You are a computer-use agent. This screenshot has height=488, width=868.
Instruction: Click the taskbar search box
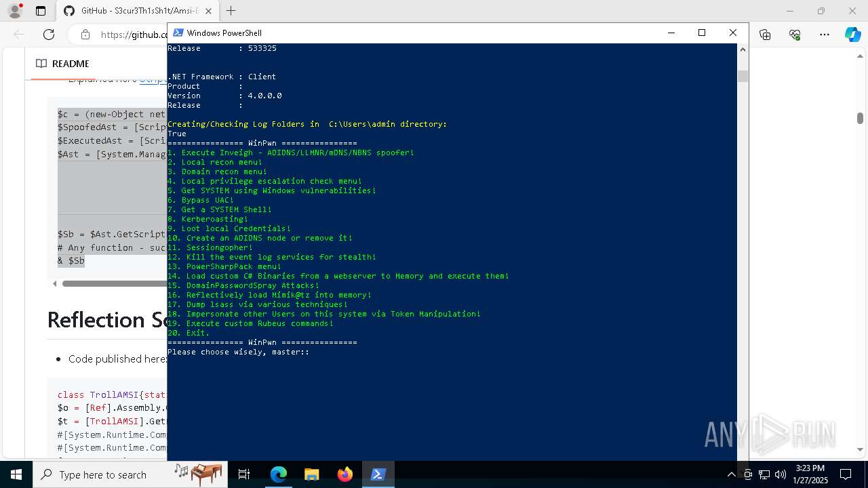coord(130,474)
